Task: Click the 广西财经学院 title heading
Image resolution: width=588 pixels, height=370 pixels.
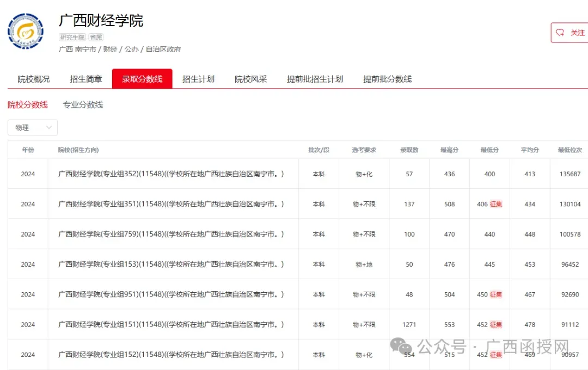Action: click(x=101, y=20)
